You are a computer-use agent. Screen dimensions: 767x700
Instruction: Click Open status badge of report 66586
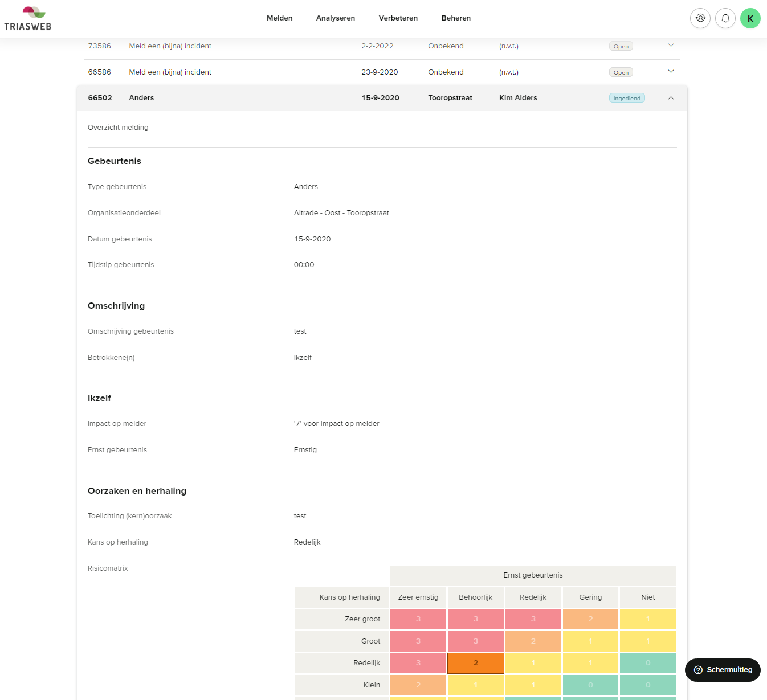point(621,73)
